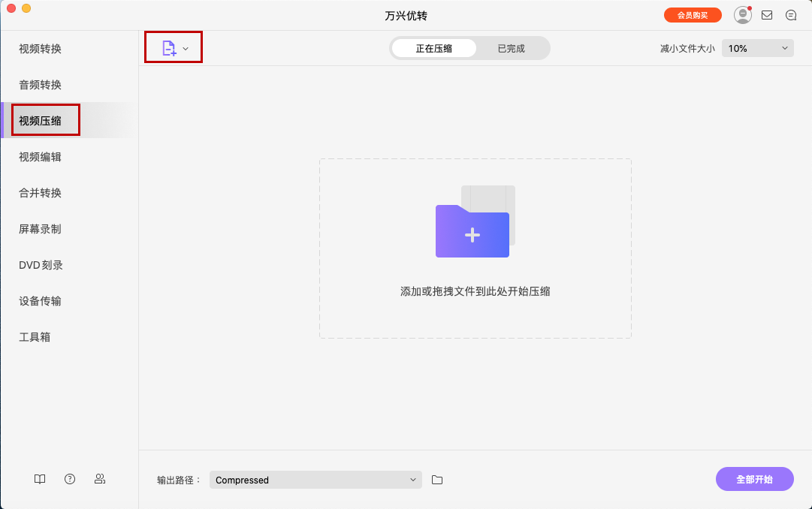Open the message inbox envelope icon
This screenshot has width=812, height=509.
pyautogui.click(x=767, y=14)
